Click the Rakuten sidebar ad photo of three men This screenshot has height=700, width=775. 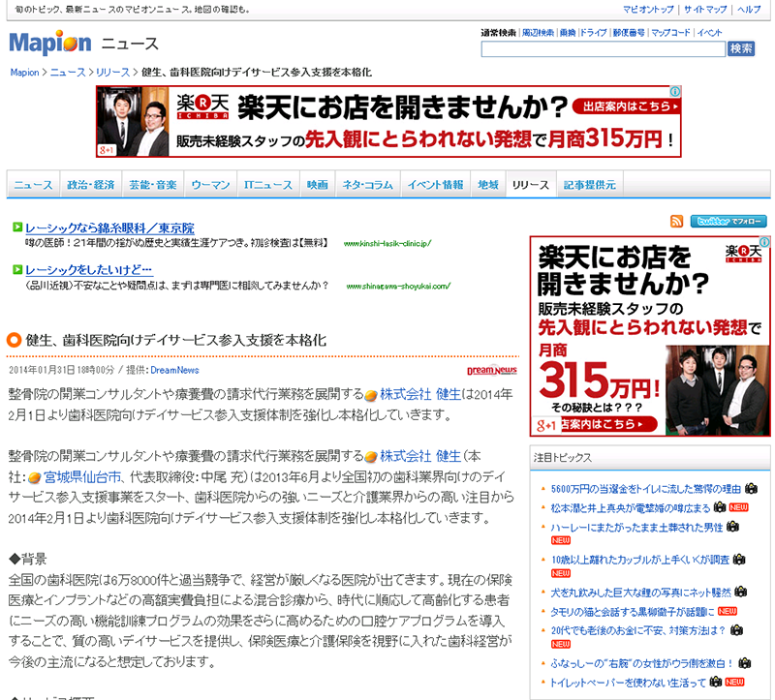717,390
